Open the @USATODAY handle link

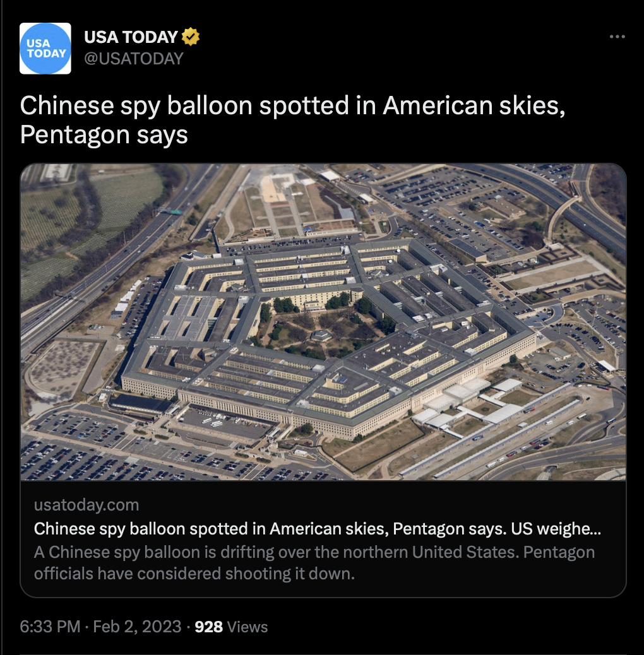tap(134, 59)
